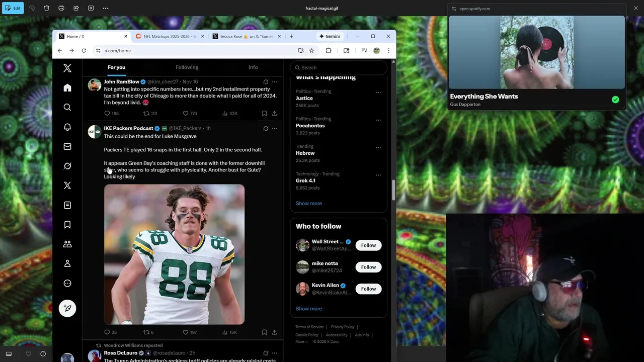
Task: Repost John RamBlow's post (113)
Action: pos(146,114)
